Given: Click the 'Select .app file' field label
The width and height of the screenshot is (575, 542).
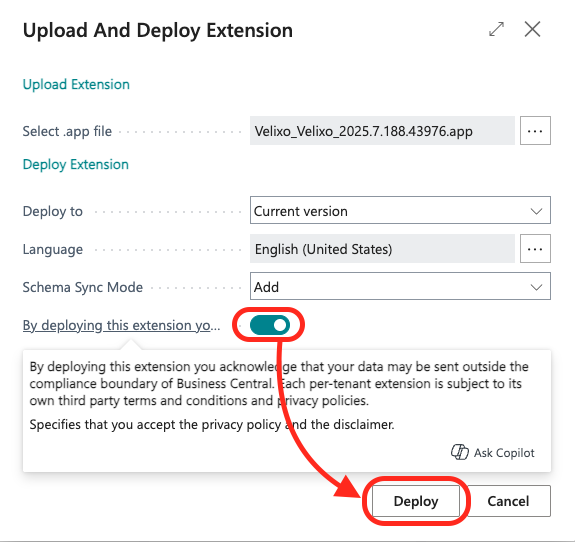Looking at the screenshot, I should coord(67,131).
